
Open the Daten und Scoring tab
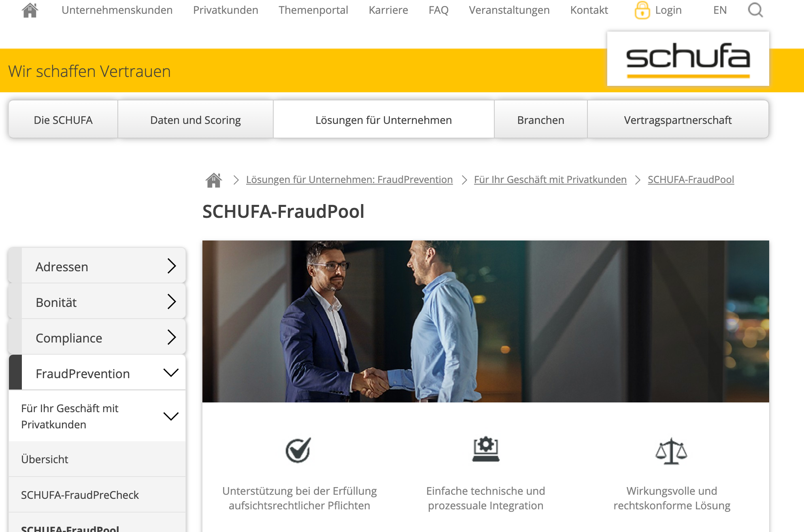196,120
